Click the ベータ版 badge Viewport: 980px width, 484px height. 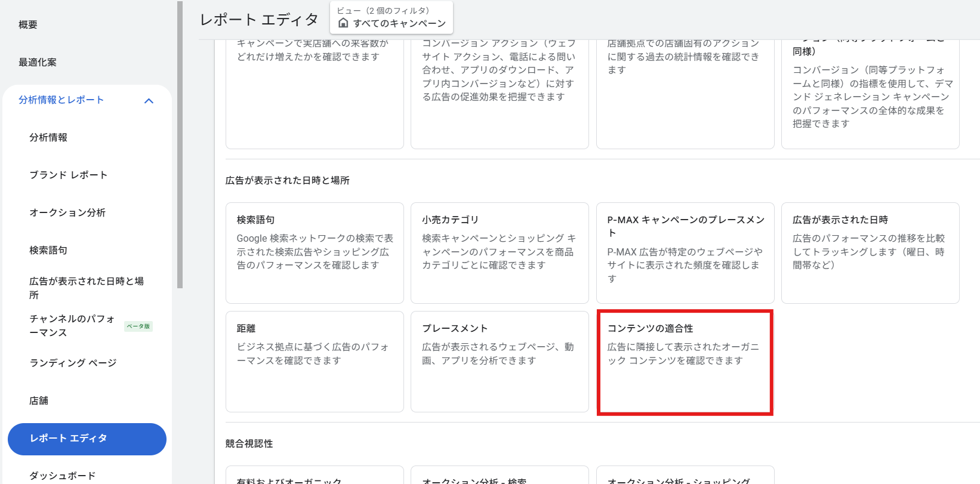click(x=138, y=326)
